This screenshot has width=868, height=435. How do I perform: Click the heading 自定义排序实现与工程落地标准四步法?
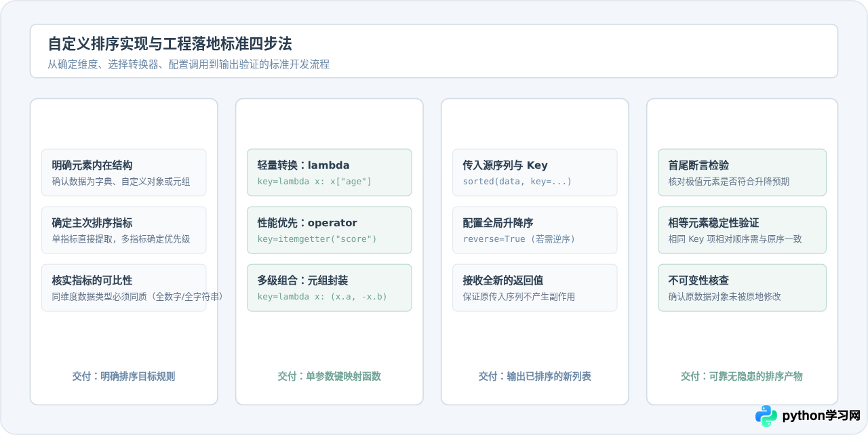tap(170, 44)
